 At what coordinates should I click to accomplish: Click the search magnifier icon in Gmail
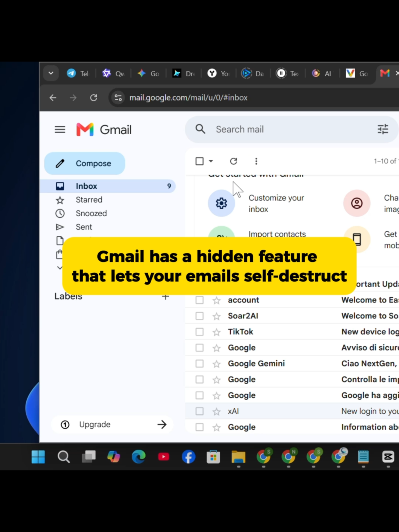[x=200, y=129]
